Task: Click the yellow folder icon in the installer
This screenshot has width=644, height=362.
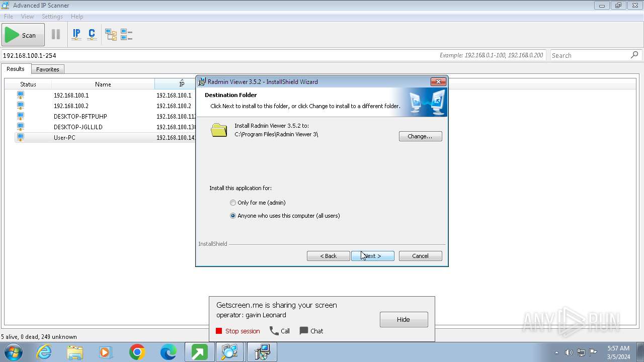Action: (x=219, y=130)
